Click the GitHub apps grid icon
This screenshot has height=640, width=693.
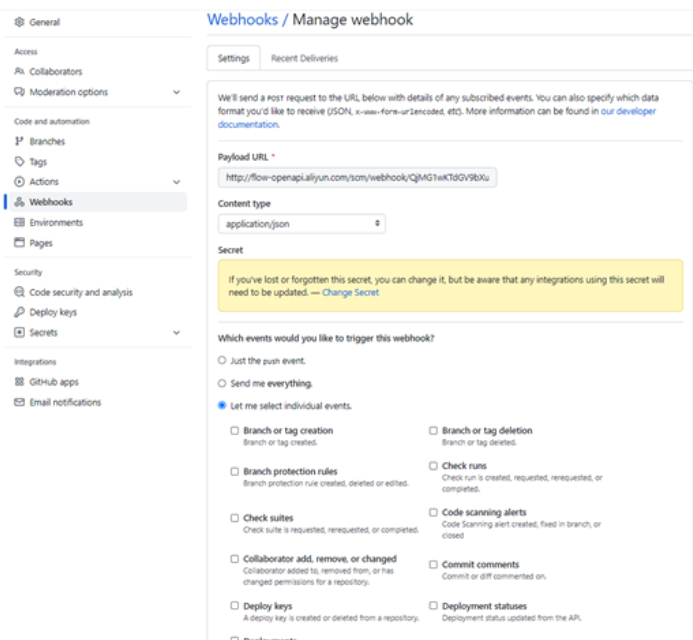19,382
